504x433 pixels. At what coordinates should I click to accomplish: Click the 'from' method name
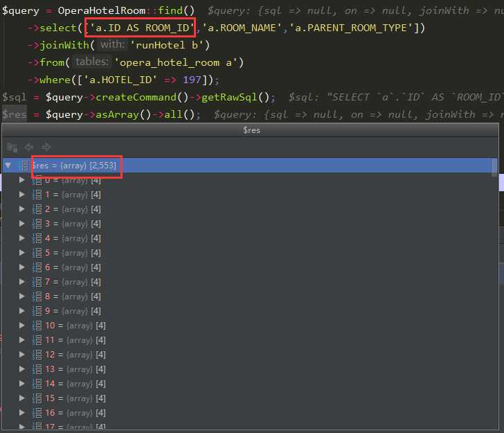[x=52, y=62]
